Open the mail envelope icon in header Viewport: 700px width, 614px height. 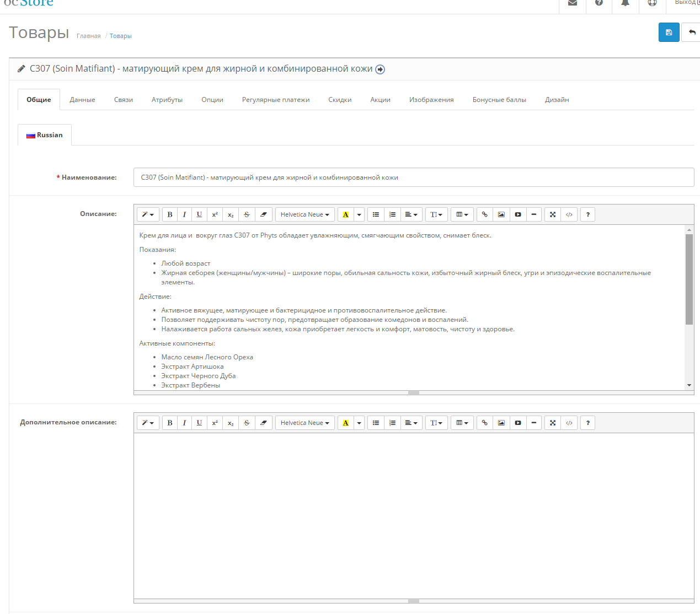pos(573,3)
